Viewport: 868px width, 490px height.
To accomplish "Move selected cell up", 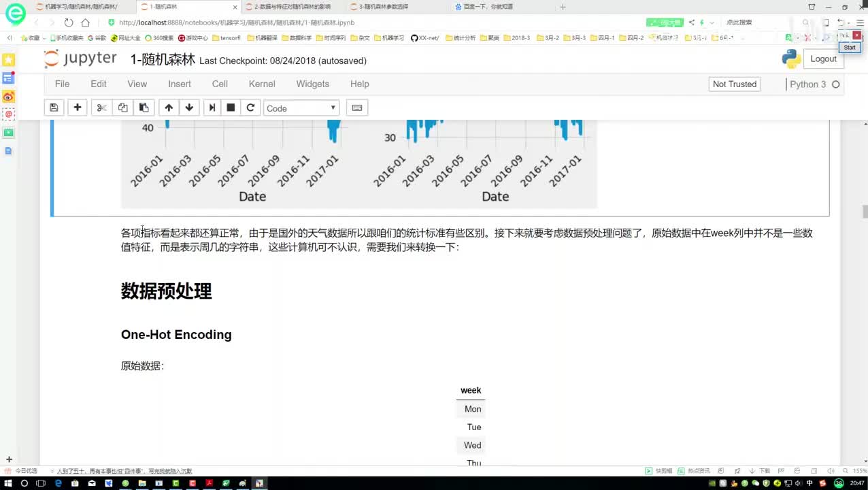I will point(169,108).
